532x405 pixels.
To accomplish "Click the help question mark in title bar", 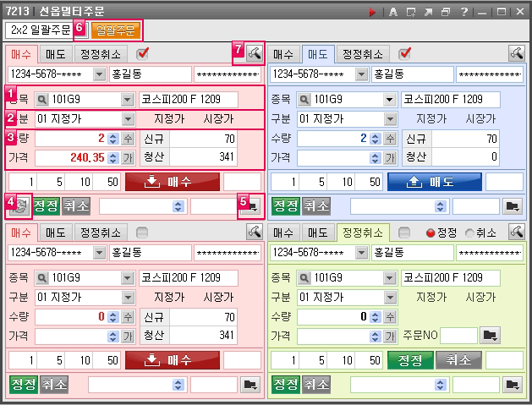I will coord(464,12).
